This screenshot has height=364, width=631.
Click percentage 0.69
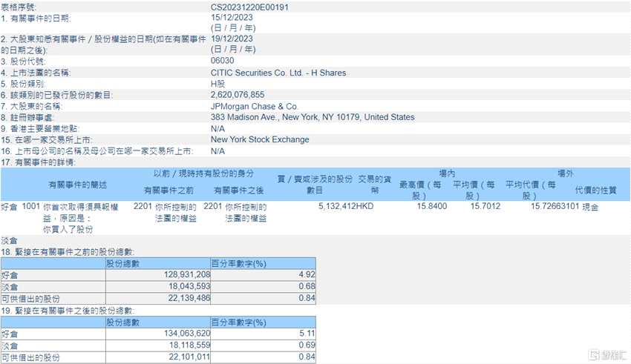(307, 345)
